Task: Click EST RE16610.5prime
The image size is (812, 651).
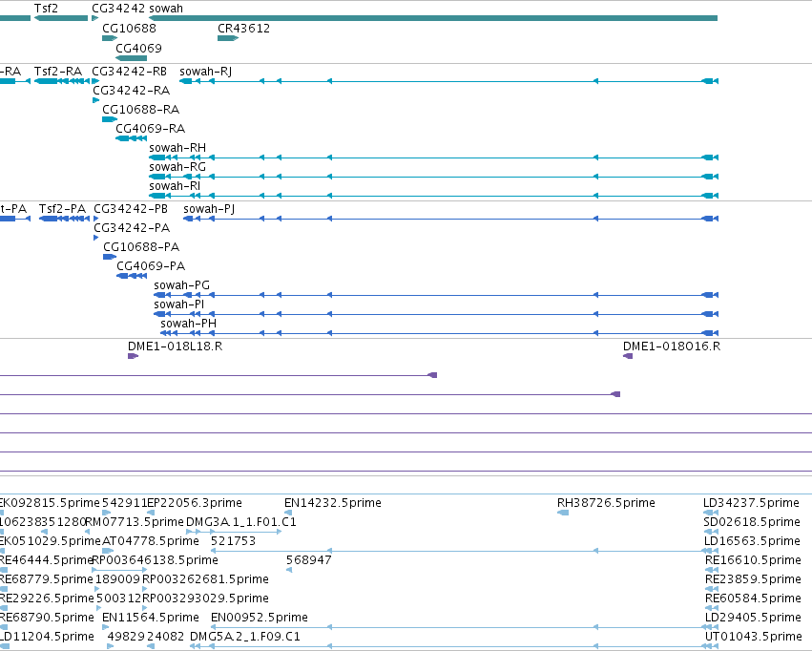Action: pos(753,560)
